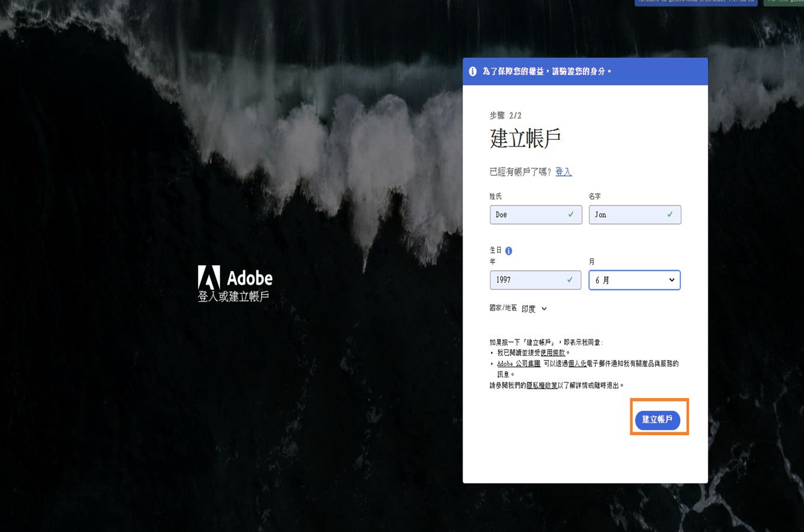Click the 建立帳戶 button

(659, 420)
